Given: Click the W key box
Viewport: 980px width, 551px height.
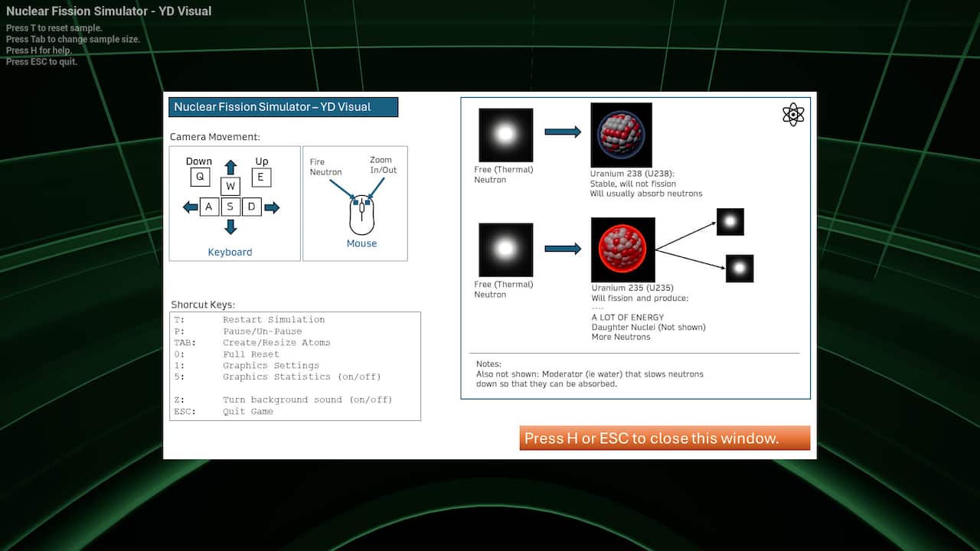Looking at the screenshot, I should point(230,186).
